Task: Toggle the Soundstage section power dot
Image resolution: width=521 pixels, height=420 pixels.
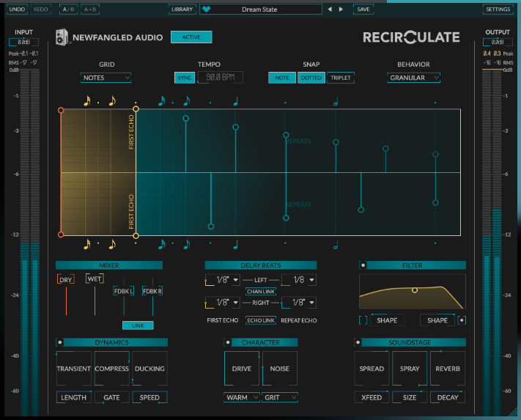Action: pos(358,342)
